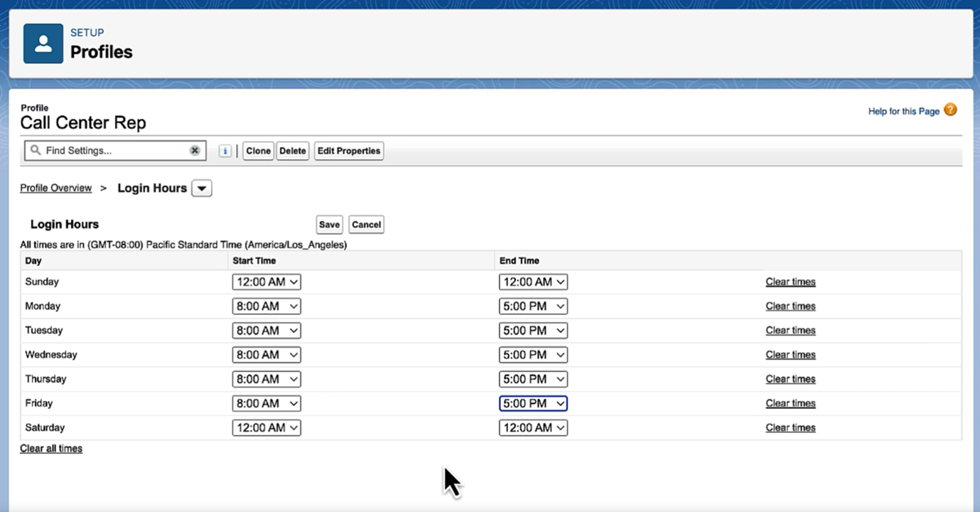Clear the Find Settings search box
The width and height of the screenshot is (980, 512).
(194, 151)
